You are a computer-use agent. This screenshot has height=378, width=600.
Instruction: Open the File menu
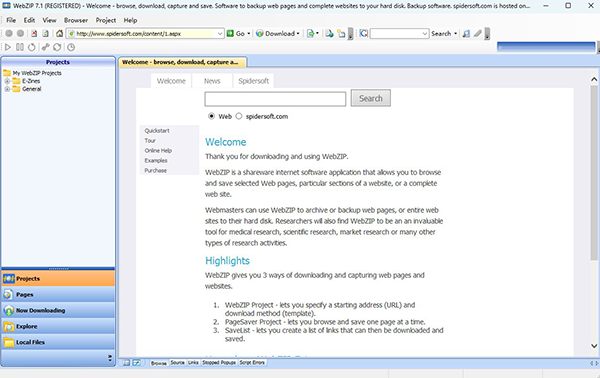pos(11,20)
